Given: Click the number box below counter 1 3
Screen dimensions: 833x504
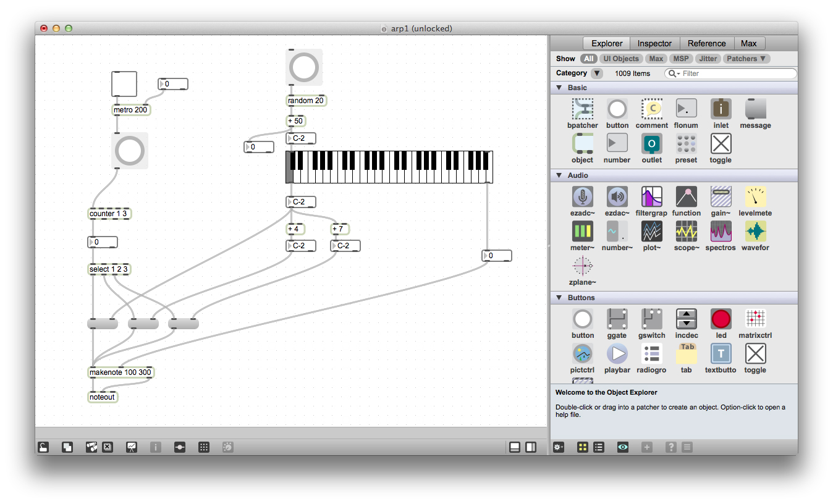Looking at the screenshot, I should 103,242.
